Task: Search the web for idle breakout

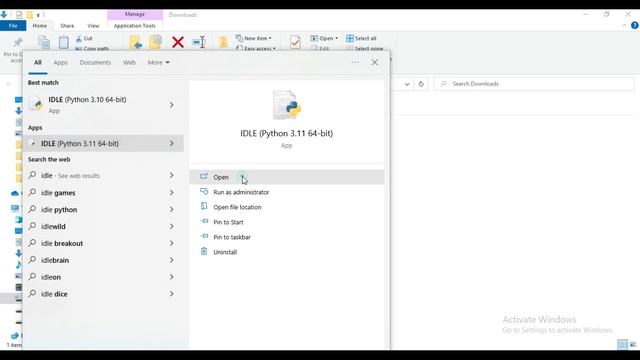Action: point(62,243)
